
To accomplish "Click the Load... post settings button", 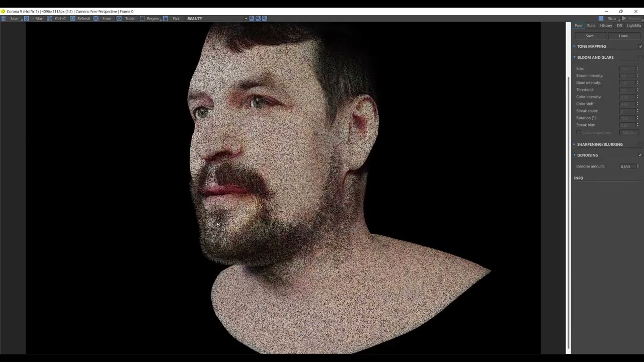I will [x=624, y=36].
